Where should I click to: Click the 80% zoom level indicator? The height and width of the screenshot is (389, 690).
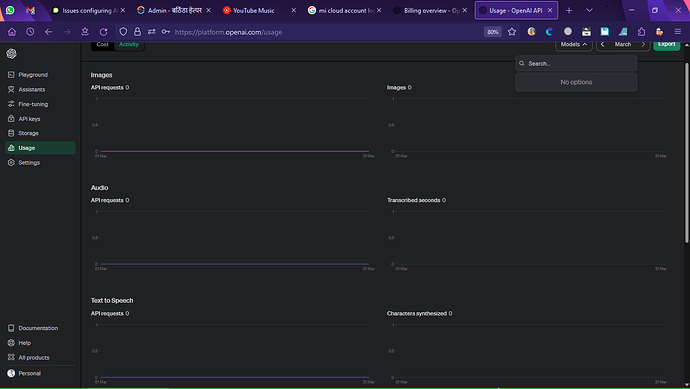coord(492,32)
